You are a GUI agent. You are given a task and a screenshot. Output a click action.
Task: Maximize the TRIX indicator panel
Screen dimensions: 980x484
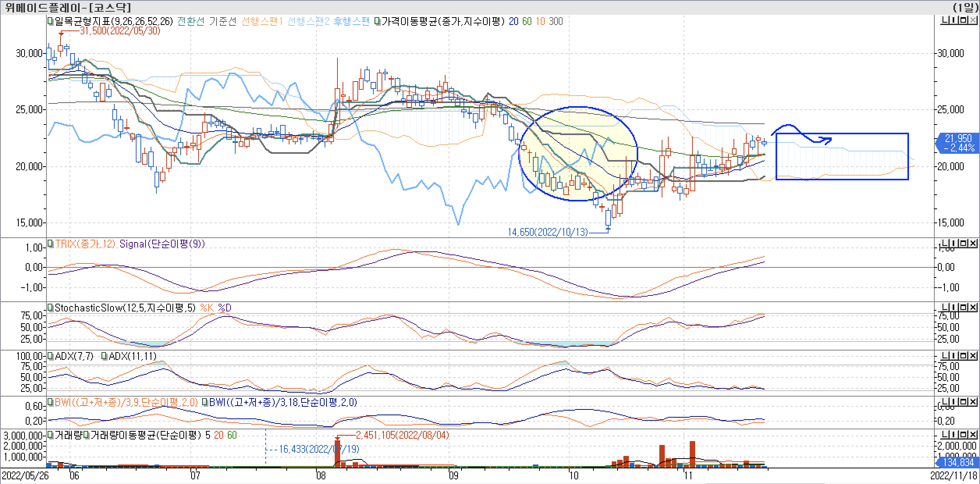tap(963, 244)
